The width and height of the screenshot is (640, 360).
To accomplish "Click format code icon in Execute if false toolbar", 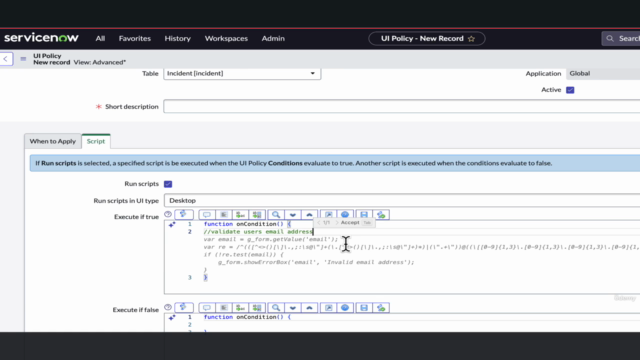I will pos(224,308).
